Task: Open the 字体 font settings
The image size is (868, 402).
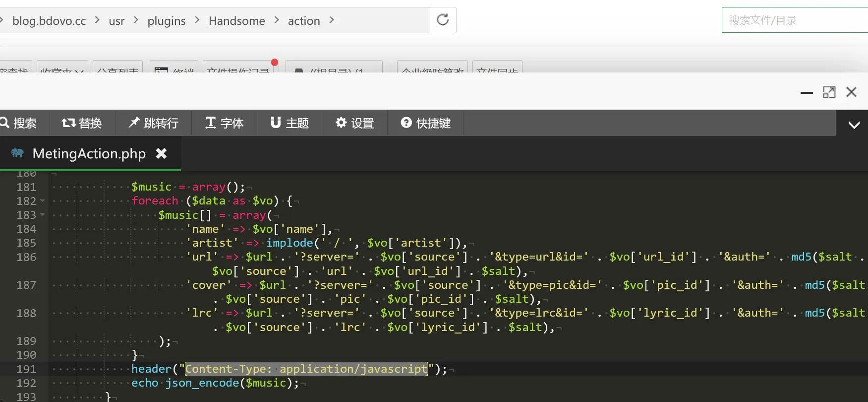Action: (225, 123)
